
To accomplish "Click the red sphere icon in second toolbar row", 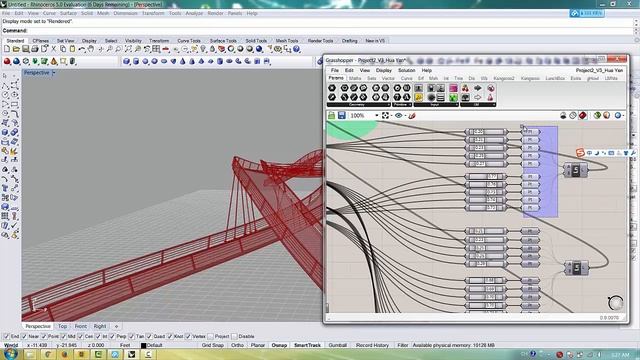I will [7, 62].
